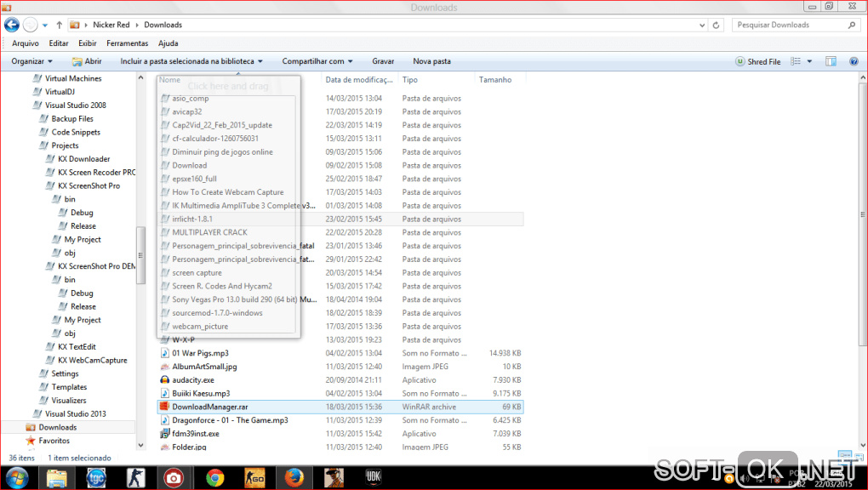The width and height of the screenshot is (868, 490).
Task: Select Dragonforce - 01 - The Game.mp3 icon
Action: tap(164, 420)
